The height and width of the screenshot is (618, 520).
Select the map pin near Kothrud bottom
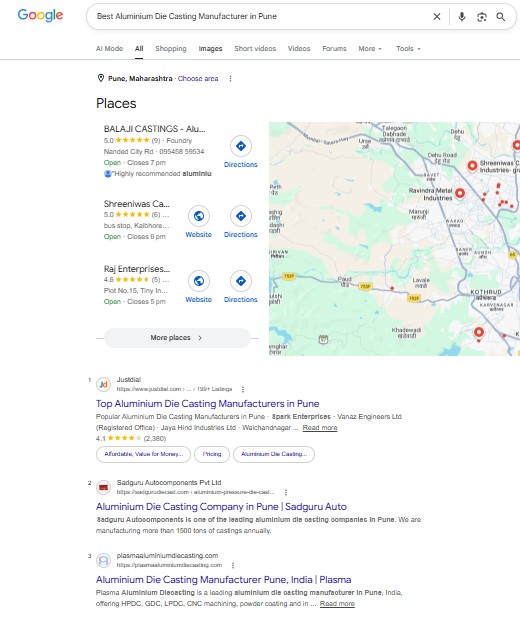[479, 333]
